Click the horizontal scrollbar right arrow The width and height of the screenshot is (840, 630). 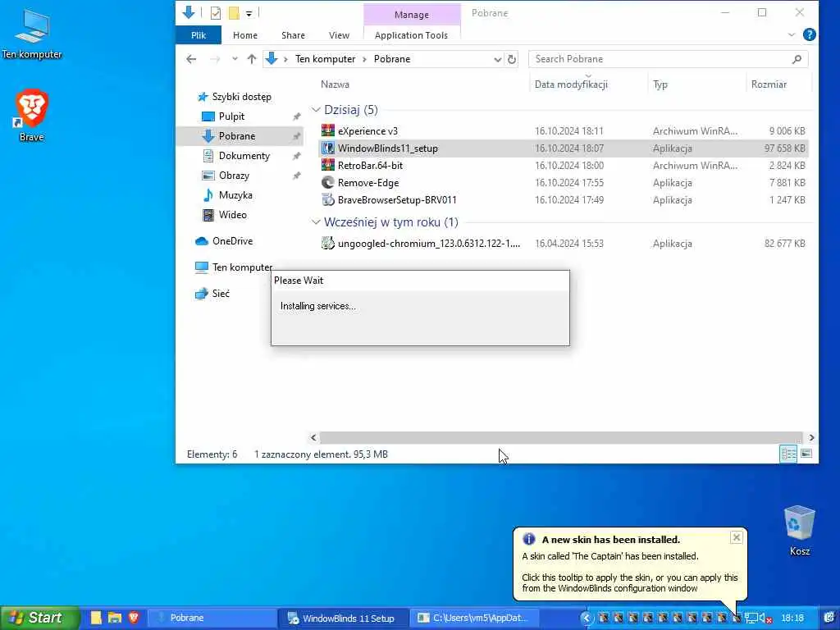[x=811, y=438]
